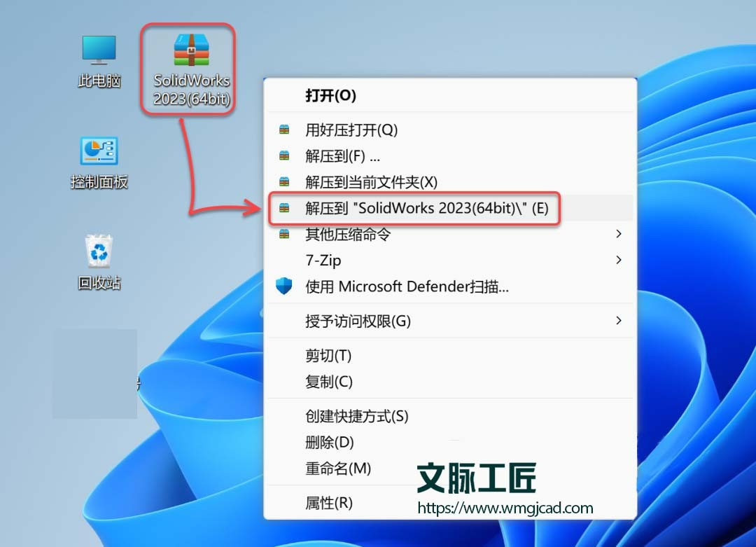Click the SolidWorks 2023(64bit) file name label
Image resolution: width=756 pixels, height=547 pixels.
[191, 89]
